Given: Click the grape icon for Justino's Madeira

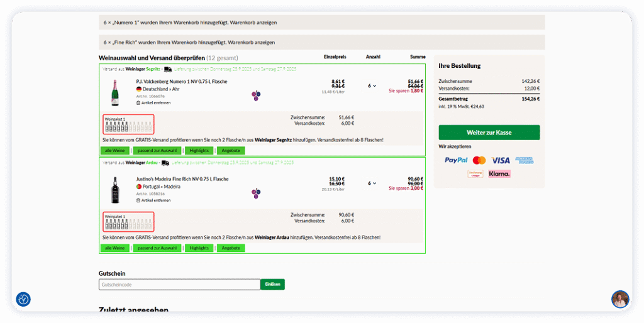Looking at the screenshot, I should [x=256, y=193].
